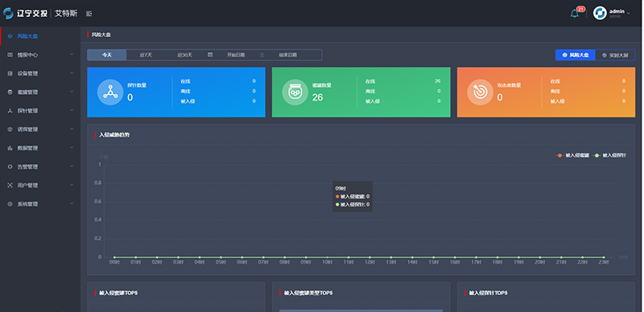
Task: Toggle 被入侵探针 series in chart legend
Action: click(x=610, y=155)
